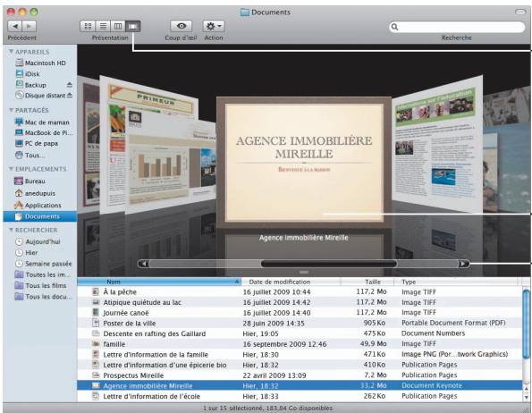Image resolution: width=532 pixels, height=413 pixels.
Task: Select the file Atipique quiétude au lac
Action: (x=300, y=302)
